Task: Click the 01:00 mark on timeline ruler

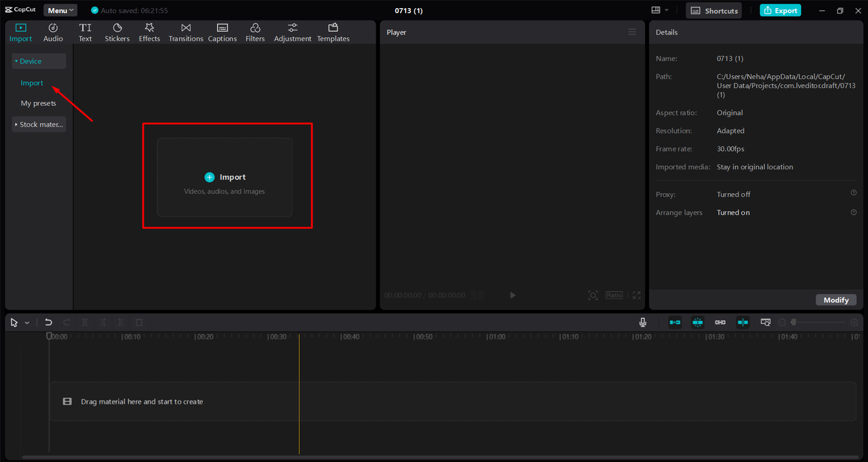Action: [x=496, y=337]
